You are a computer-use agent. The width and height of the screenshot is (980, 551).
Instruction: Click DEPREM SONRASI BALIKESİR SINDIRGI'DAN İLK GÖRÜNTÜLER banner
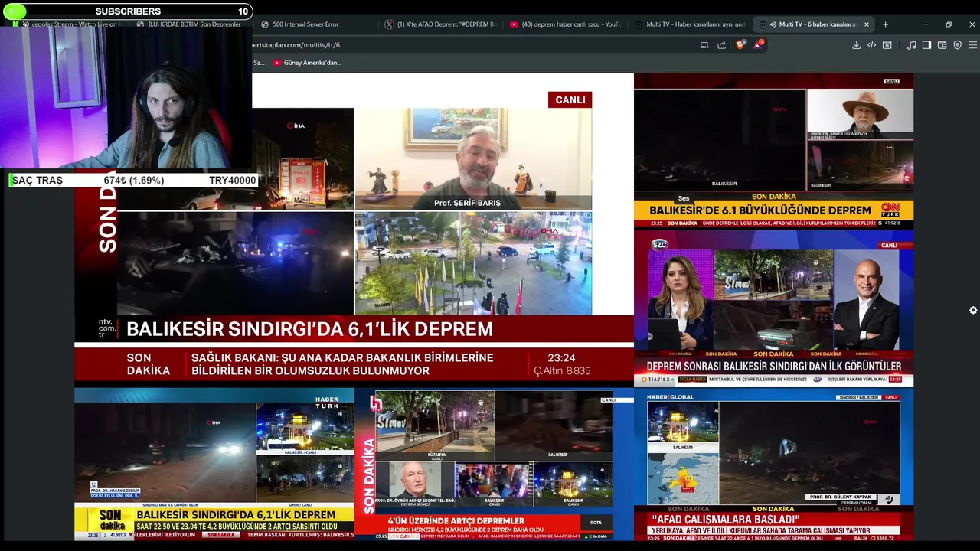(773, 367)
